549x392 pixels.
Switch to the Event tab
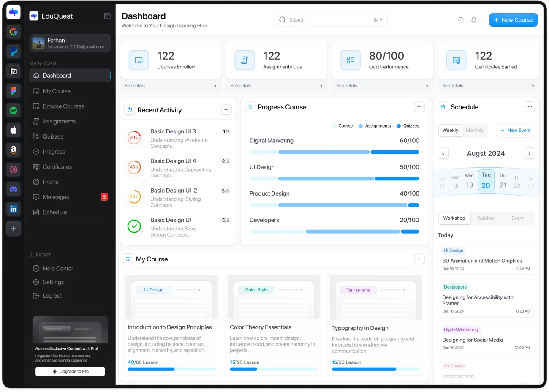[x=518, y=218]
